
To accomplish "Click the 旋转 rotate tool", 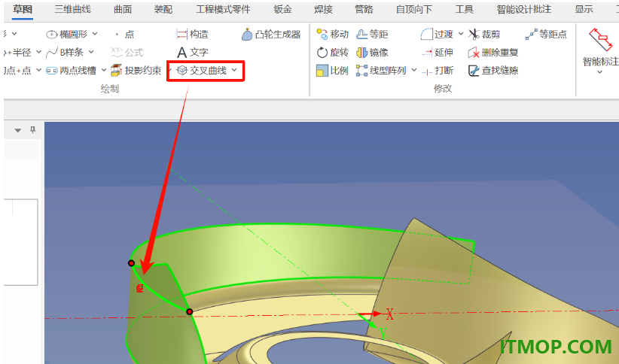I will tap(333, 52).
